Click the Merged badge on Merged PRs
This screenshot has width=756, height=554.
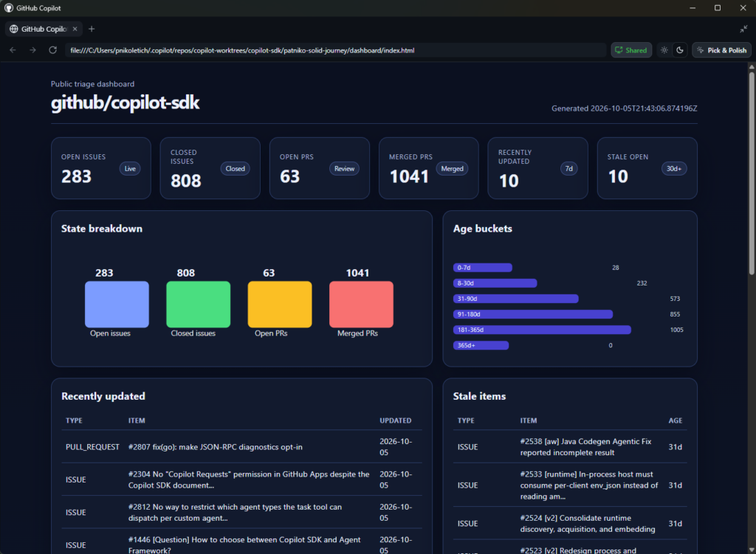(x=453, y=169)
